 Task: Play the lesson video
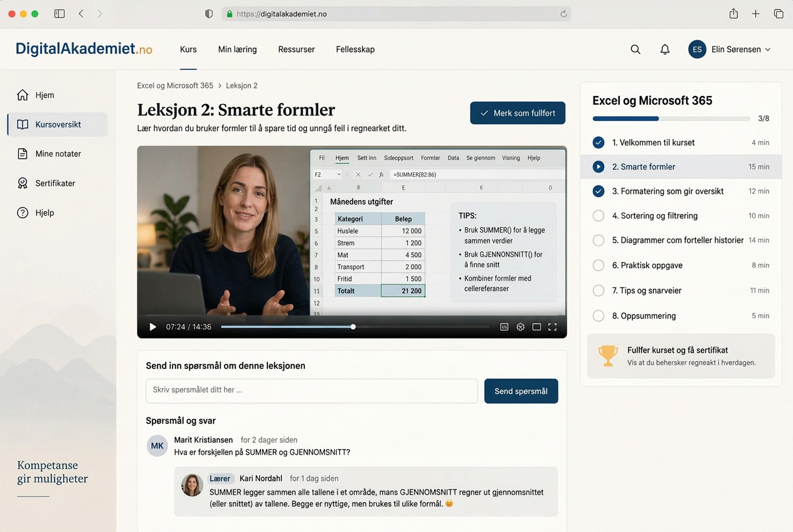[152, 327]
